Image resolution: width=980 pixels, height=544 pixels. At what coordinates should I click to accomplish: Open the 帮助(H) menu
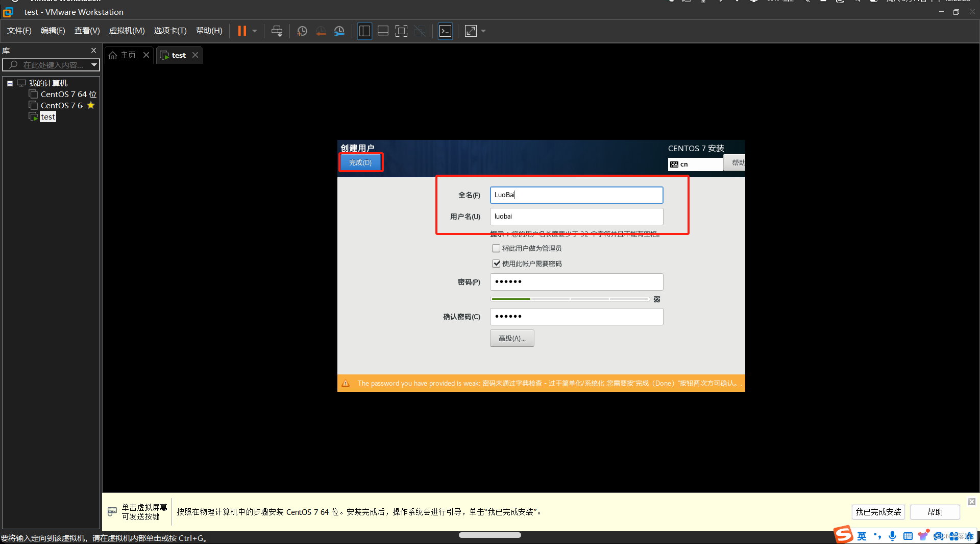point(209,31)
